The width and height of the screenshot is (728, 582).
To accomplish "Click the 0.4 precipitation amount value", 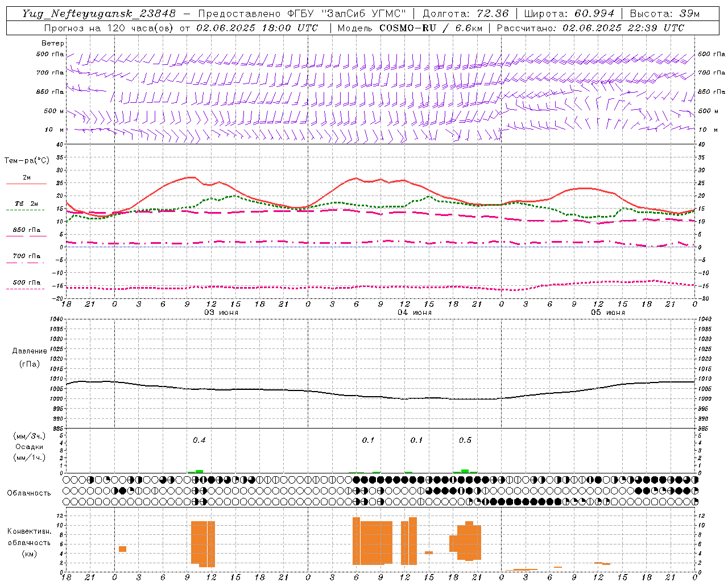I will tap(199, 440).
